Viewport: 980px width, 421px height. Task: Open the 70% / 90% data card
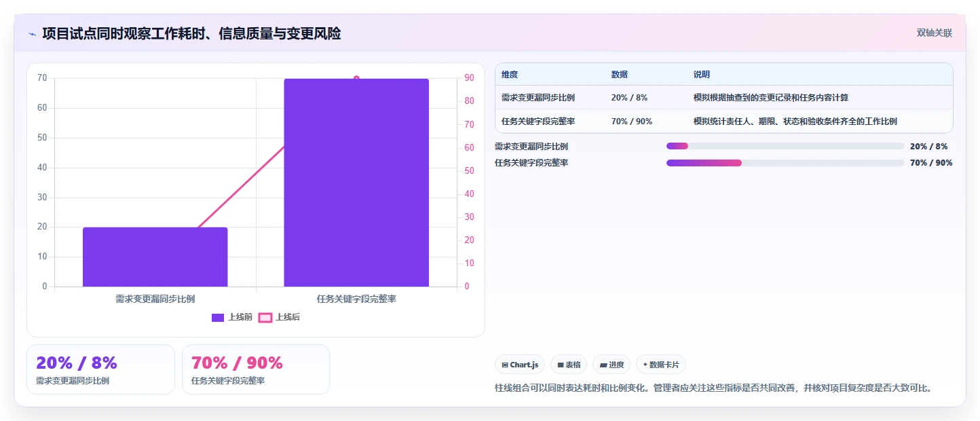pos(256,369)
